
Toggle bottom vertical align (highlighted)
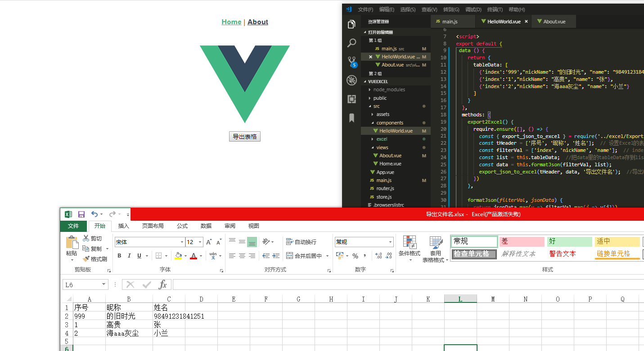(252, 242)
